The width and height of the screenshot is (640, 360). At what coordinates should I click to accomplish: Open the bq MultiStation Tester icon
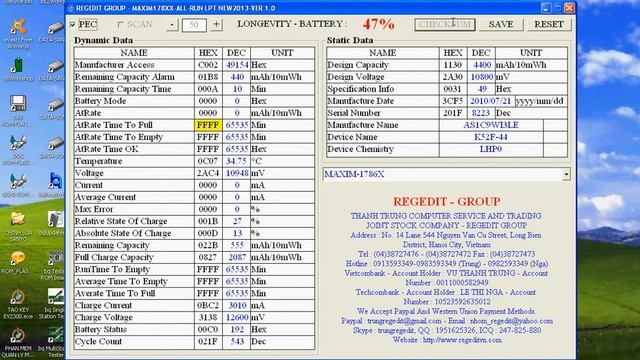point(56,336)
